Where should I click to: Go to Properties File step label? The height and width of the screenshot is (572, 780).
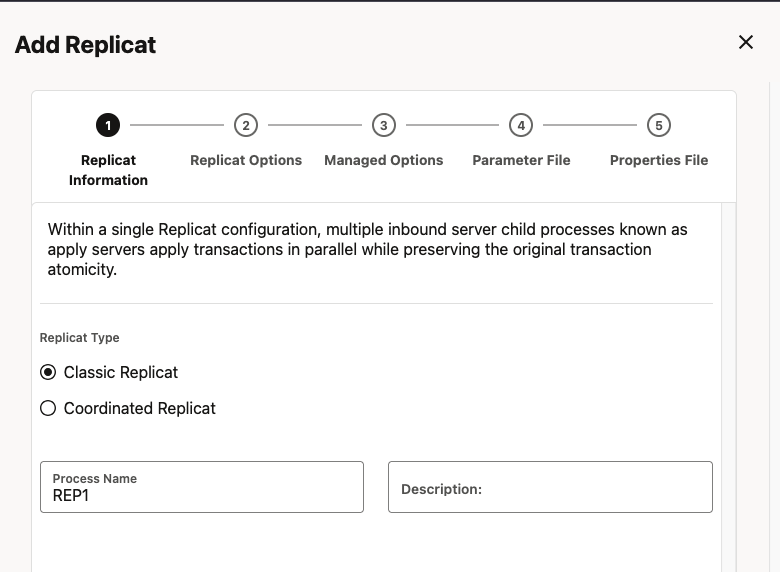click(x=658, y=160)
